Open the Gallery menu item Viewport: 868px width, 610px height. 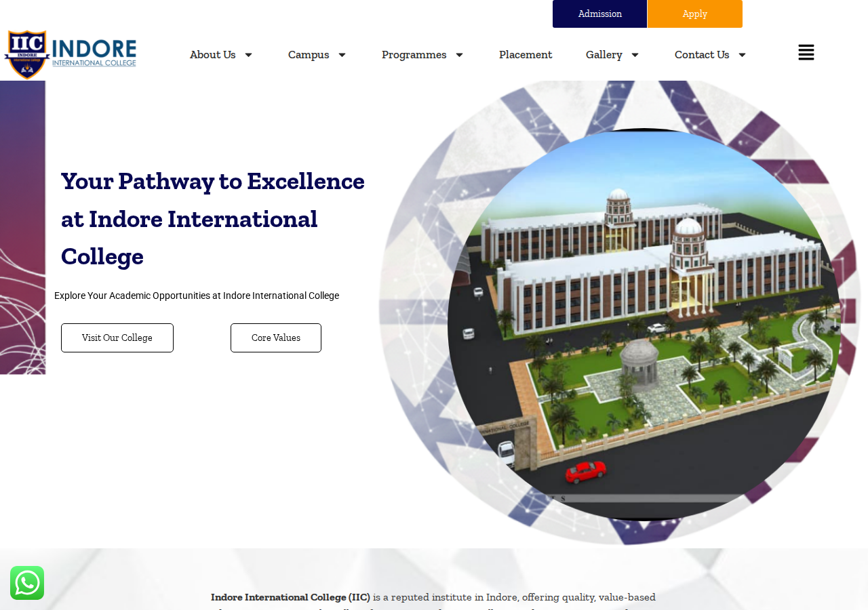click(x=604, y=55)
